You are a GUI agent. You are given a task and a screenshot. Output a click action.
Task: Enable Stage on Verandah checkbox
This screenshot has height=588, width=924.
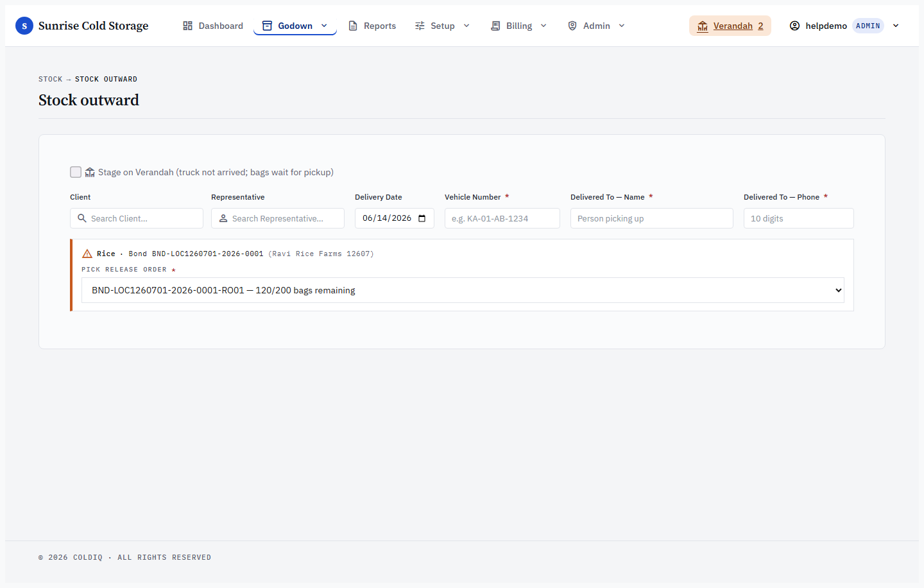(76, 172)
